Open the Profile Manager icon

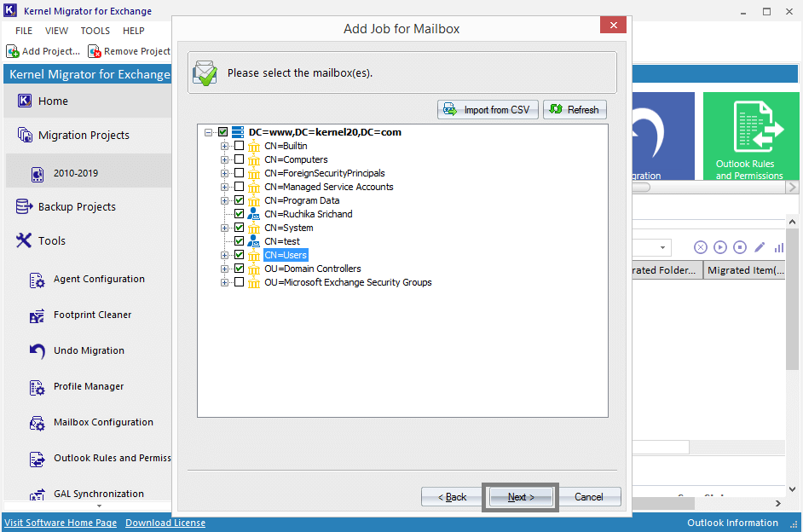click(37, 387)
